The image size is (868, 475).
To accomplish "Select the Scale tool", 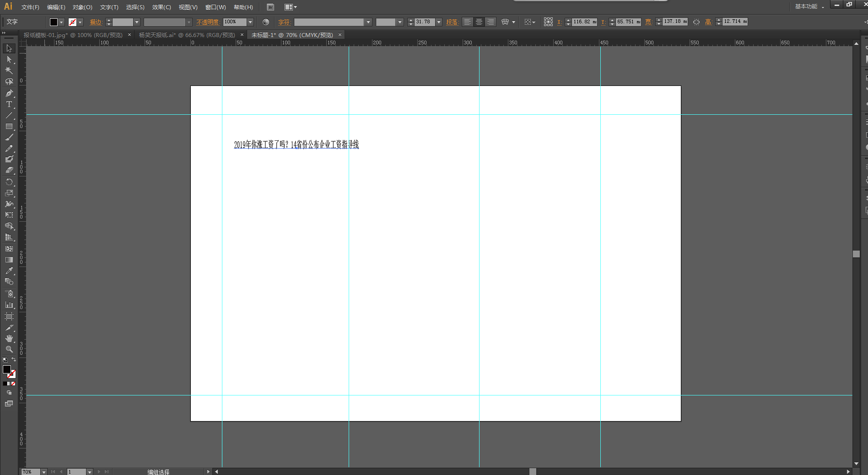I will (x=9, y=193).
